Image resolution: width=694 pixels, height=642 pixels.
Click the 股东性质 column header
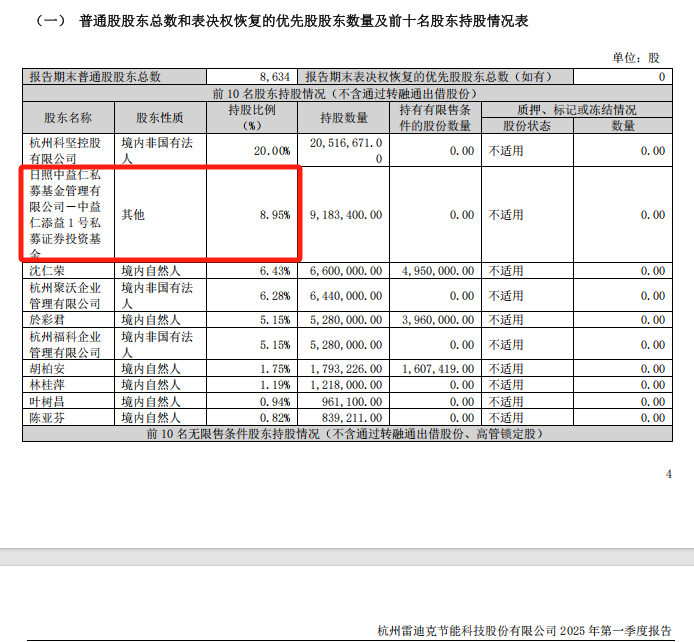pyautogui.click(x=160, y=118)
